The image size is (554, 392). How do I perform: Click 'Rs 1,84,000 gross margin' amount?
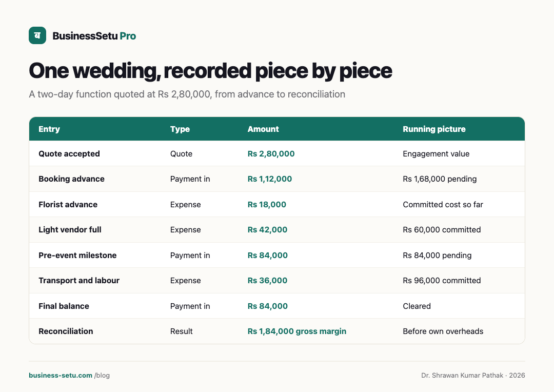(x=297, y=331)
